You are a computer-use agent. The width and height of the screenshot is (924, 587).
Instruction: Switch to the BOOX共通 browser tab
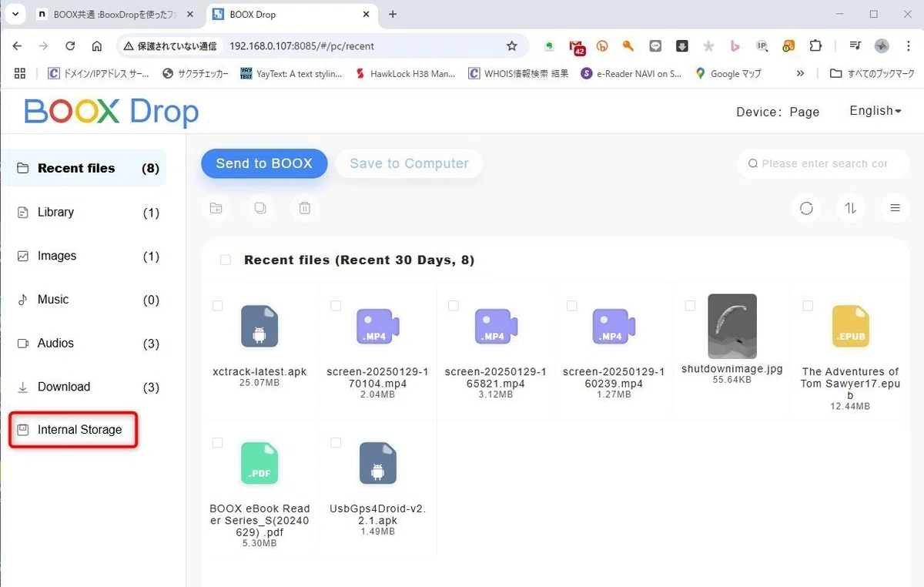coord(117,14)
